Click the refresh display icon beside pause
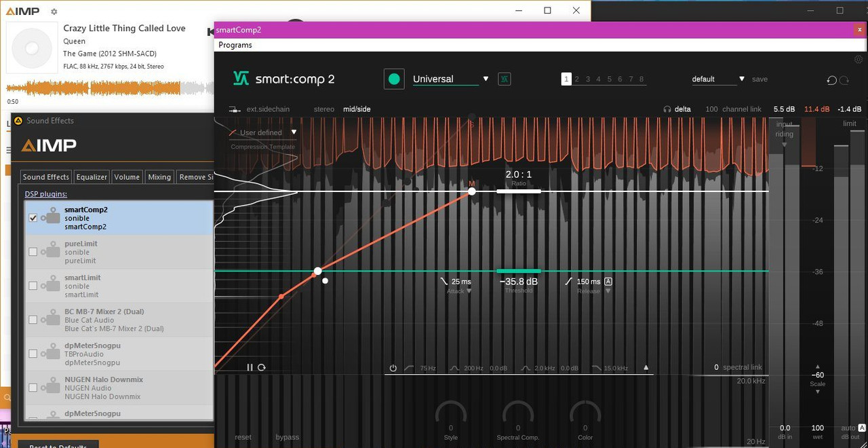This screenshot has height=448, width=868. coord(261,367)
